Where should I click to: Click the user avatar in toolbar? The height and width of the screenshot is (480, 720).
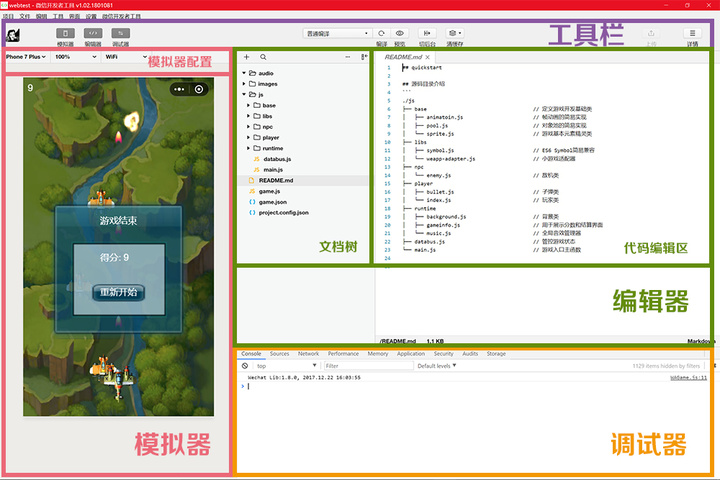click(13, 35)
